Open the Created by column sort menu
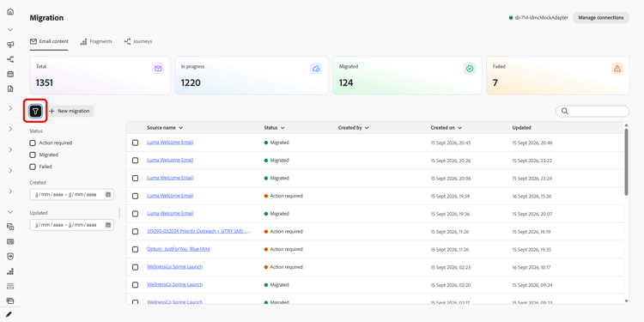This screenshot has height=322, width=644. pos(367,128)
